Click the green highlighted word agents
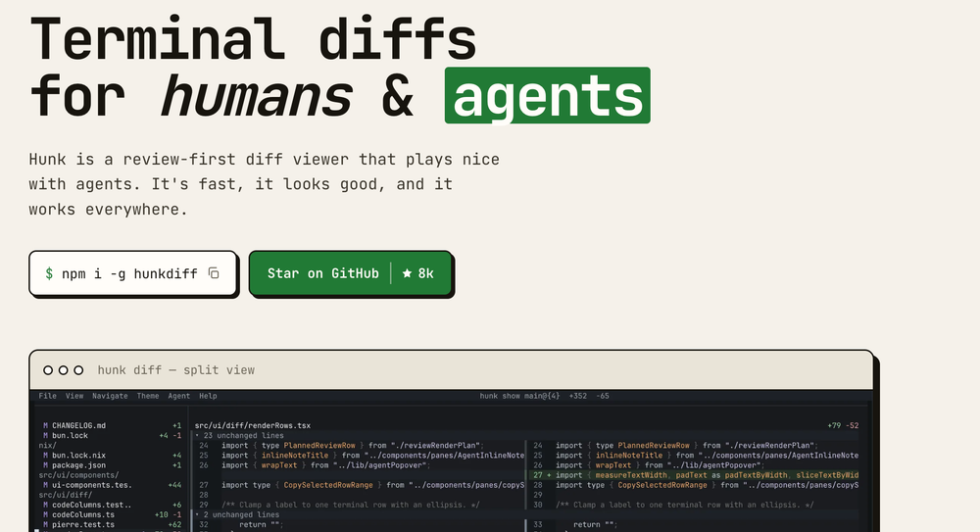The height and width of the screenshot is (532, 980). (548, 95)
